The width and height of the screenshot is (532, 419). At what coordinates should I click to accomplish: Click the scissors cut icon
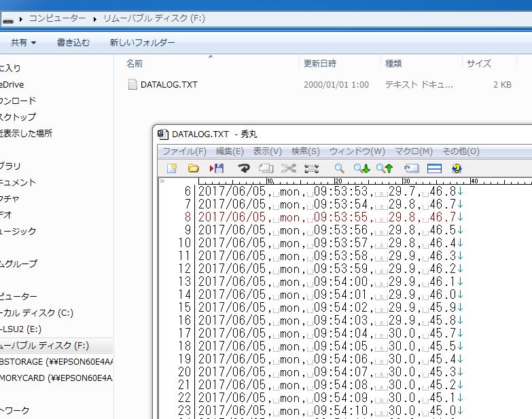[x=289, y=168]
